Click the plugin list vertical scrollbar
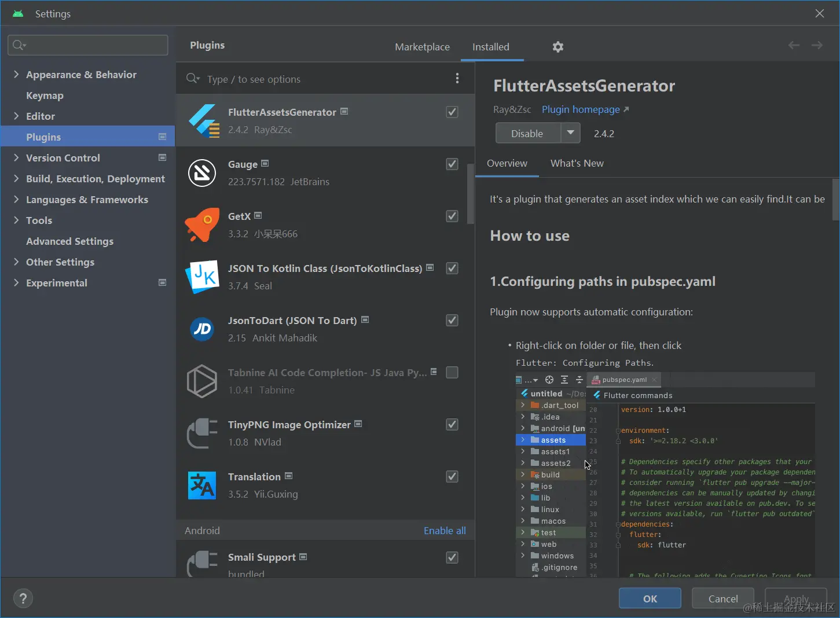 471,194
